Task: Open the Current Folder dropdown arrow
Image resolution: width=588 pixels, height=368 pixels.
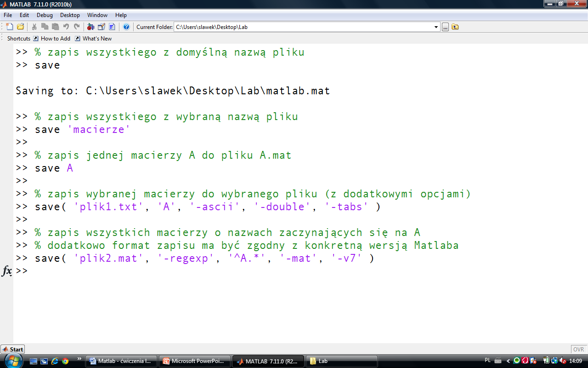Action: click(436, 27)
